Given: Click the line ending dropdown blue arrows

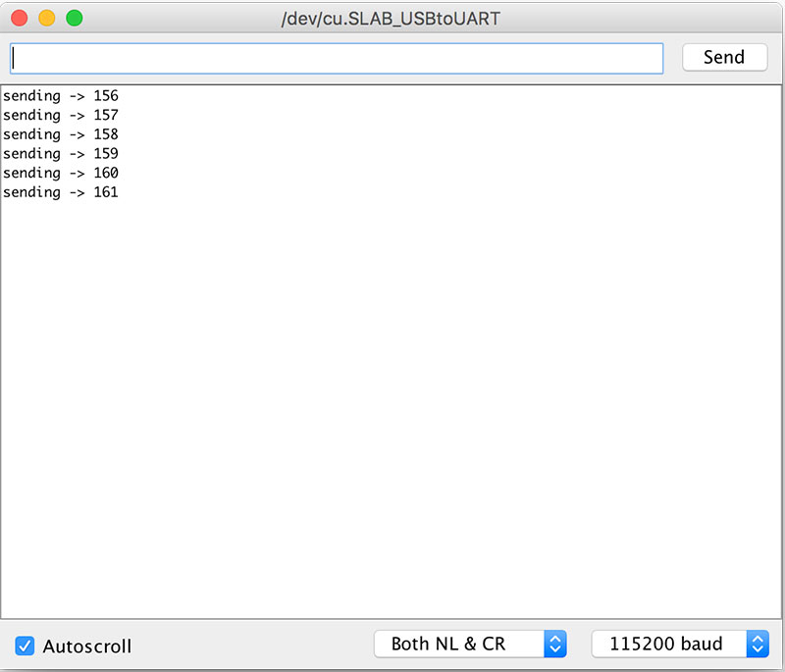Looking at the screenshot, I should 555,644.
